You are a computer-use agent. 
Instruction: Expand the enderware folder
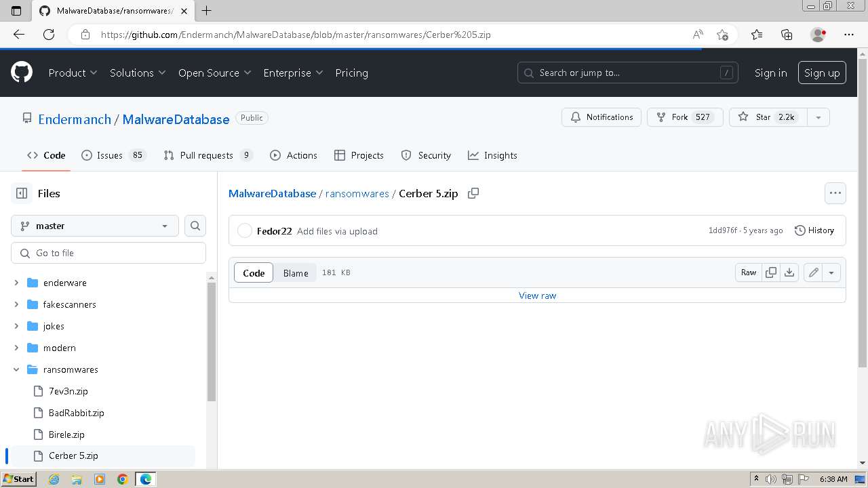pos(16,283)
